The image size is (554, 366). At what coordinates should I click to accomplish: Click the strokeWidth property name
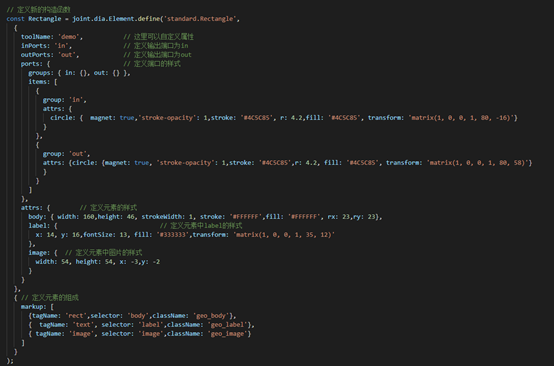pyautogui.click(x=162, y=217)
